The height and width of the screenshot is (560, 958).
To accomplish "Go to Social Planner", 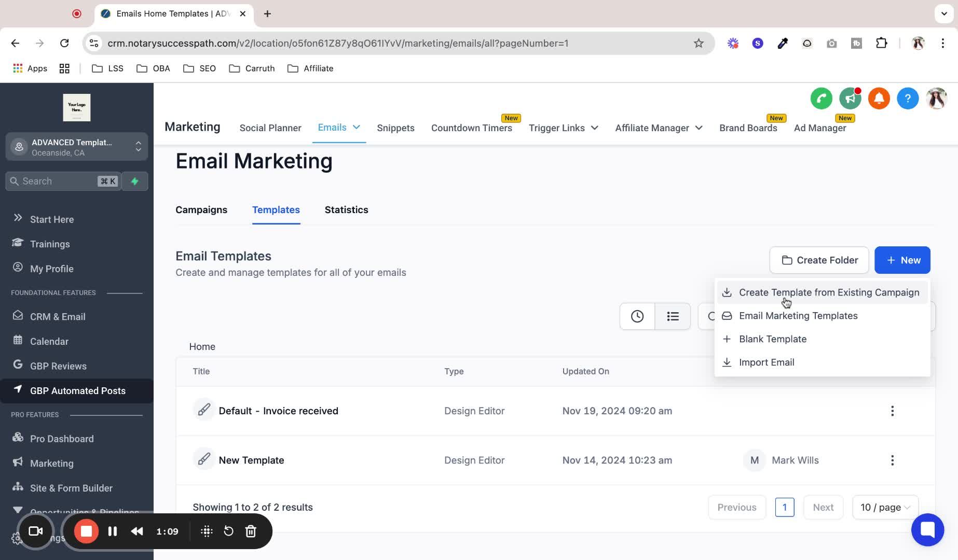I will point(270,128).
